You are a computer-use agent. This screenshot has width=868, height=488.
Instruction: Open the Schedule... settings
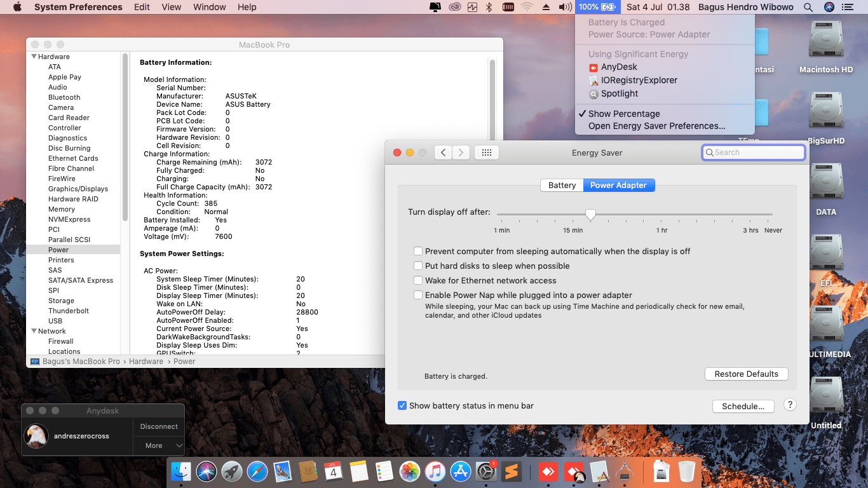pyautogui.click(x=743, y=406)
